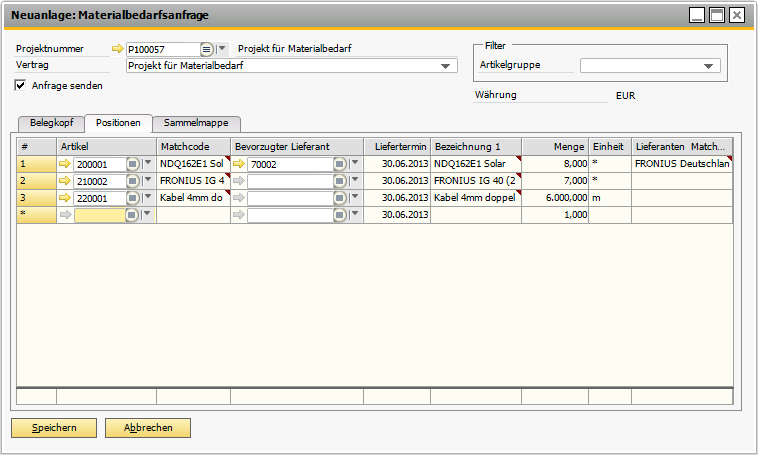Open the Artikelgruppe filter dropdown
Image resolution: width=758 pixels, height=455 pixels.
pyautogui.click(x=709, y=67)
